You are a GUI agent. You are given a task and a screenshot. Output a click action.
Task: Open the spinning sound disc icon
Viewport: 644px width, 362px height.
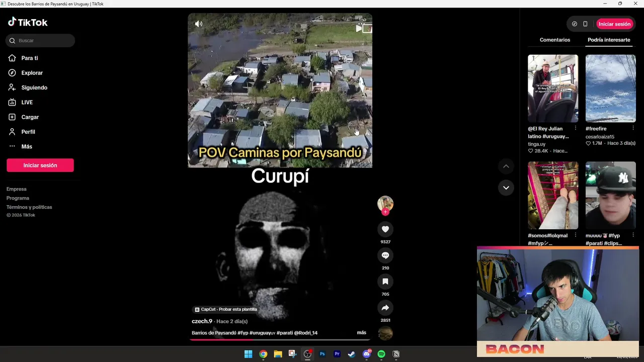pyautogui.click(x=385, y=333)
